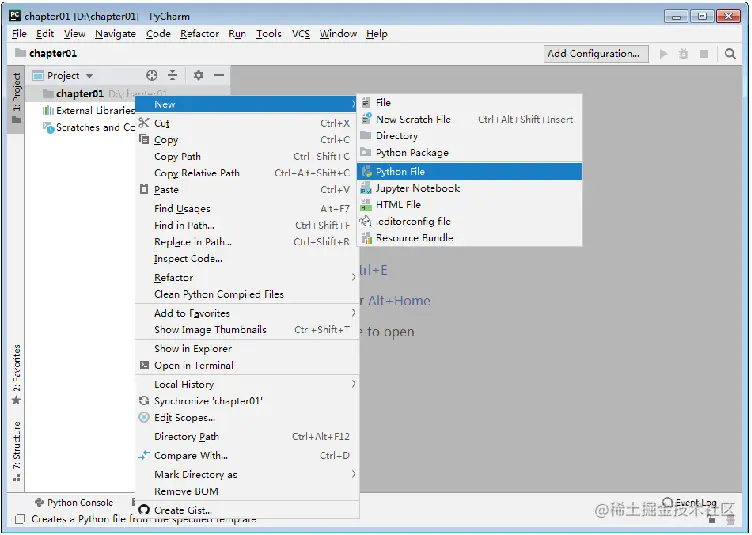Click the Open in Terminal icon
Viewport: 752px width, 535px height.
(x=144, y=365)
